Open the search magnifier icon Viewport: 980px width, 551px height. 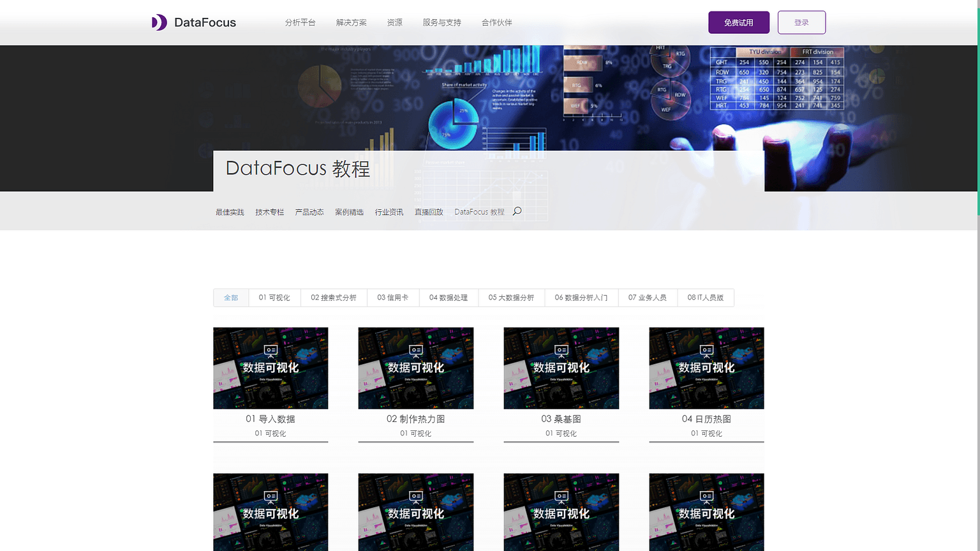pyautogui.click(x=517, y=211)
